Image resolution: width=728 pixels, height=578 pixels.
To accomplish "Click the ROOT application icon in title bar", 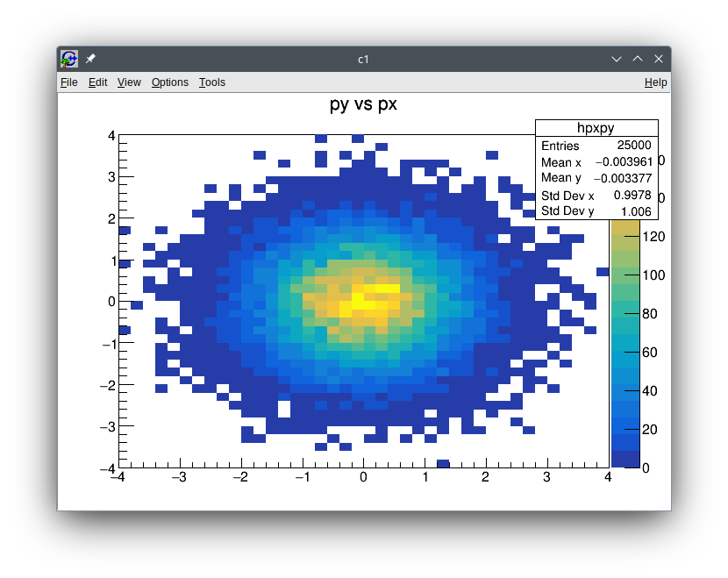I will click(69, 59).
